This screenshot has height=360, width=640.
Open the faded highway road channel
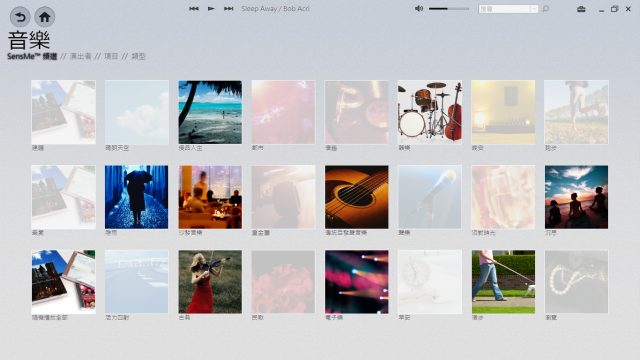137,282
